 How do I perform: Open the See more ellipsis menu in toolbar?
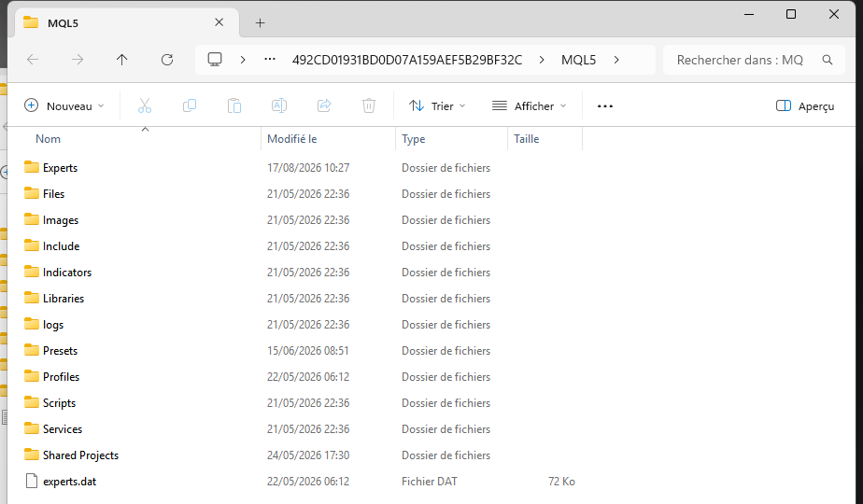(605, 106)
